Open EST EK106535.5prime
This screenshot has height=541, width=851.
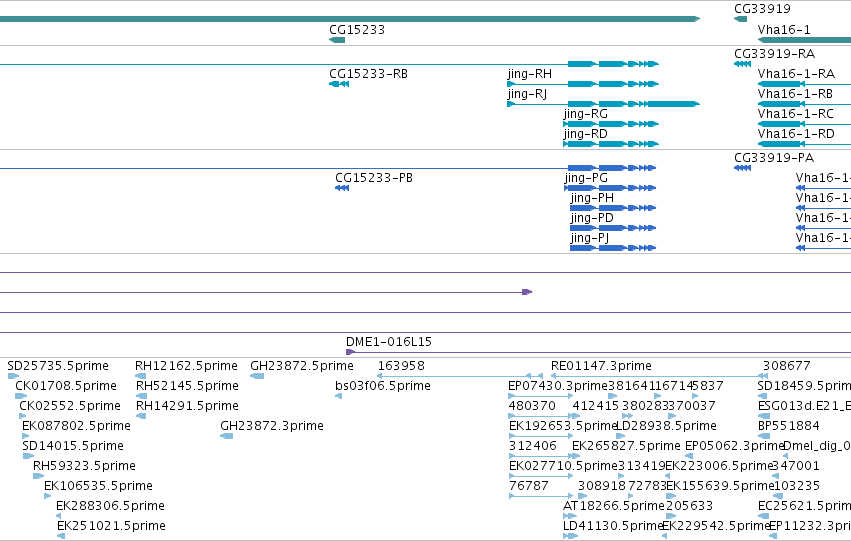98,486
